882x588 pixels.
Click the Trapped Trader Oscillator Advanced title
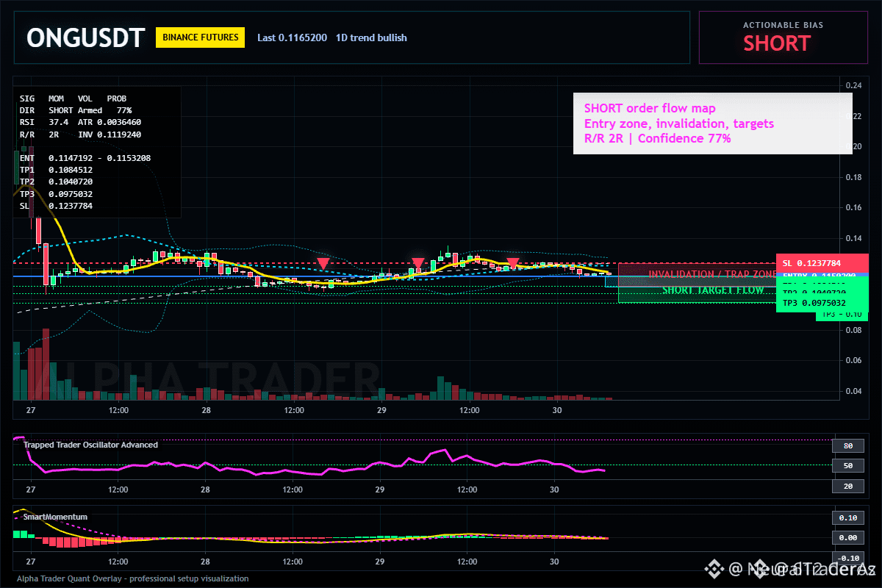(x=90, y=445)
